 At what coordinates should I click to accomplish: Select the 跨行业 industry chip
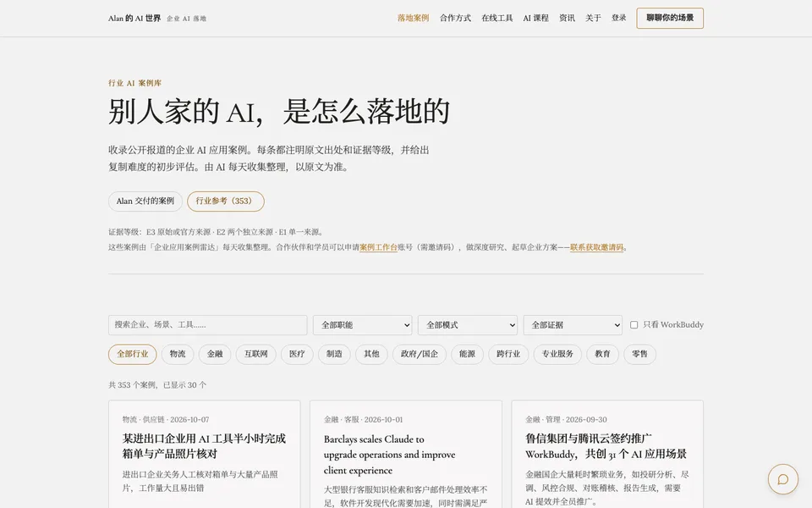[x=508, y=354]
